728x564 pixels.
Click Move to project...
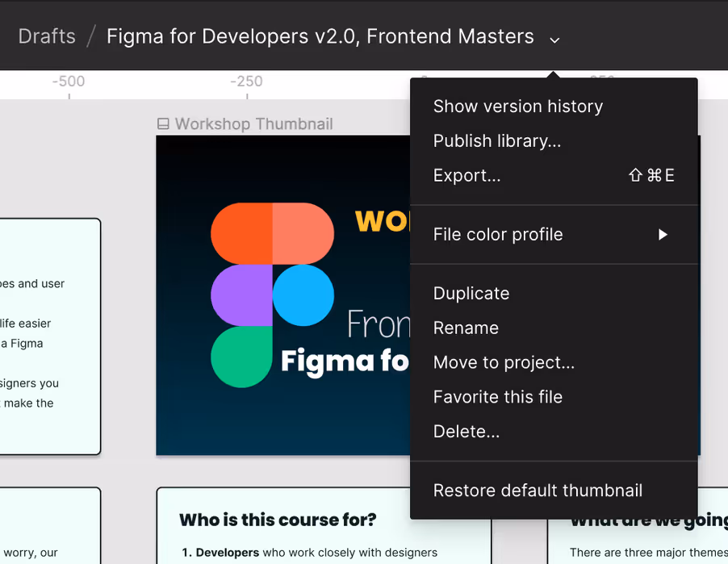pyautogui.click(x=554, y=362)
